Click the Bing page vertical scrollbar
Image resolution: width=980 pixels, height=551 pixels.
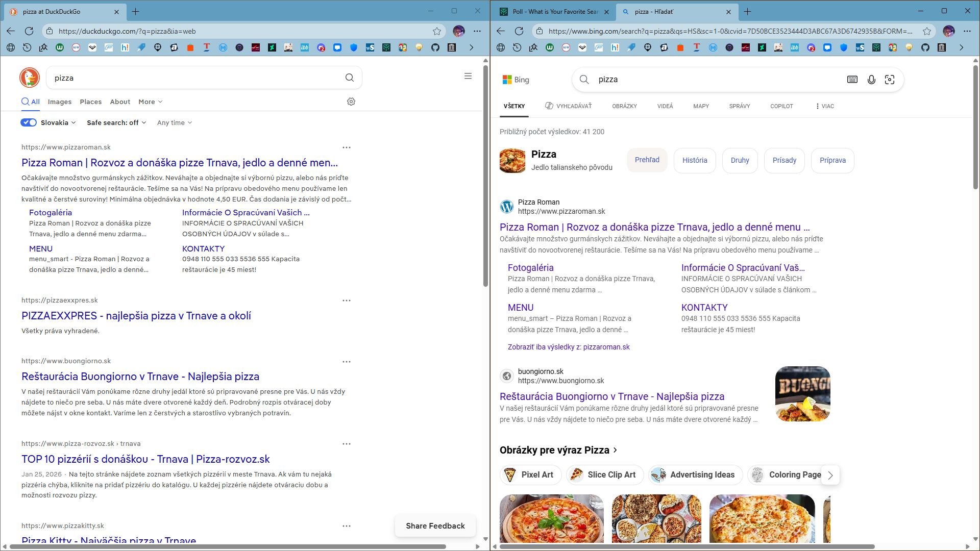point(975,127)
